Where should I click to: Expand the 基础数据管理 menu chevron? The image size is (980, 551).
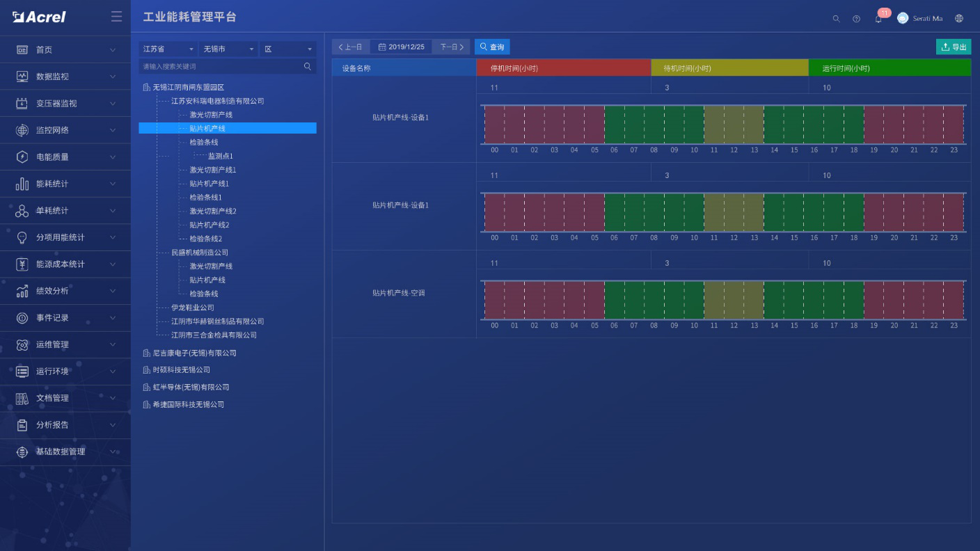click(113, 452)
